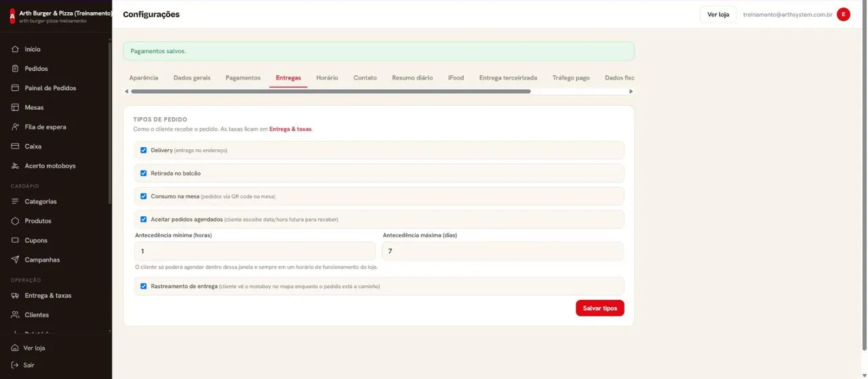Click the Caixa cash register icon
The width and height of the screenshot is (868, 379).
pyautogui.click(x=15, y=146)
